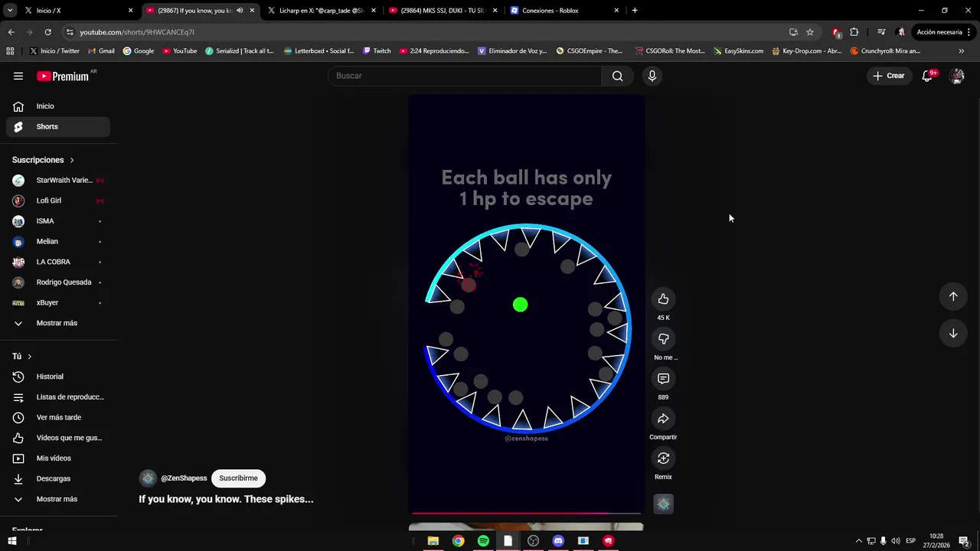
Task: Open YouTube notifications bell
Action: pyautogui.click(x=928, y=76)
